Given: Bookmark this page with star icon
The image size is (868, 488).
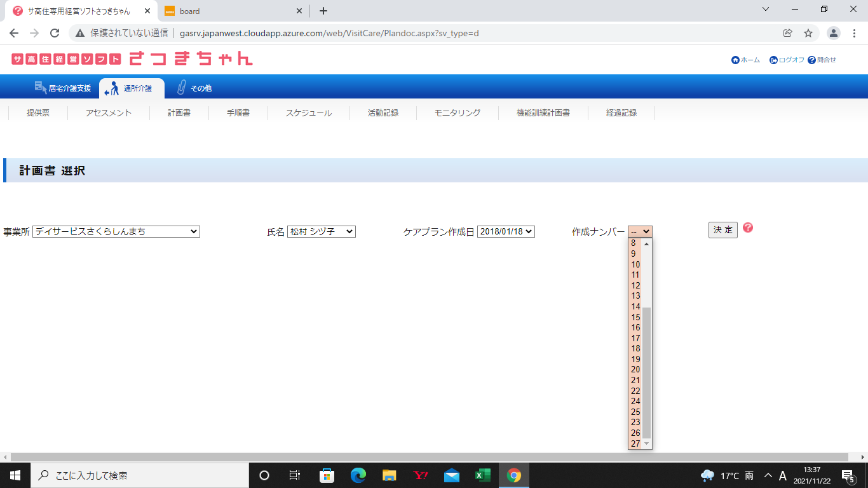Looking at the screenshot, I should tap(808, 33).
